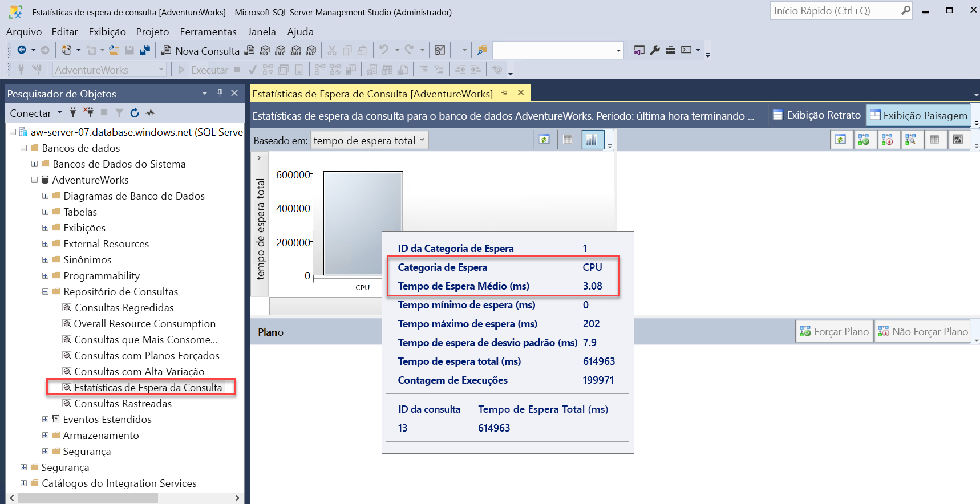Select Consultas Rastreadas item
980x504 pixels.
[123, 403]
